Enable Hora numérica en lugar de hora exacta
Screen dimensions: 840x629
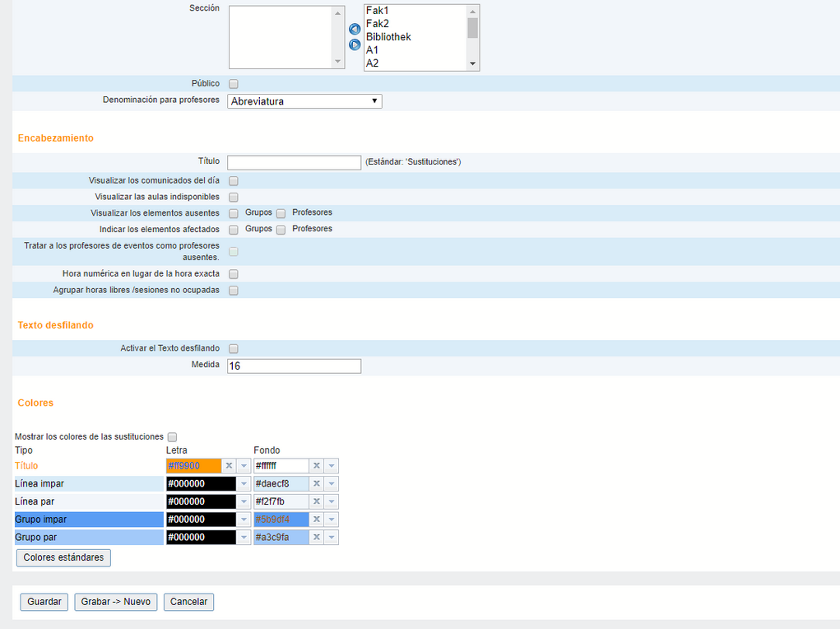pyautogui.click(x=234, y=274)
